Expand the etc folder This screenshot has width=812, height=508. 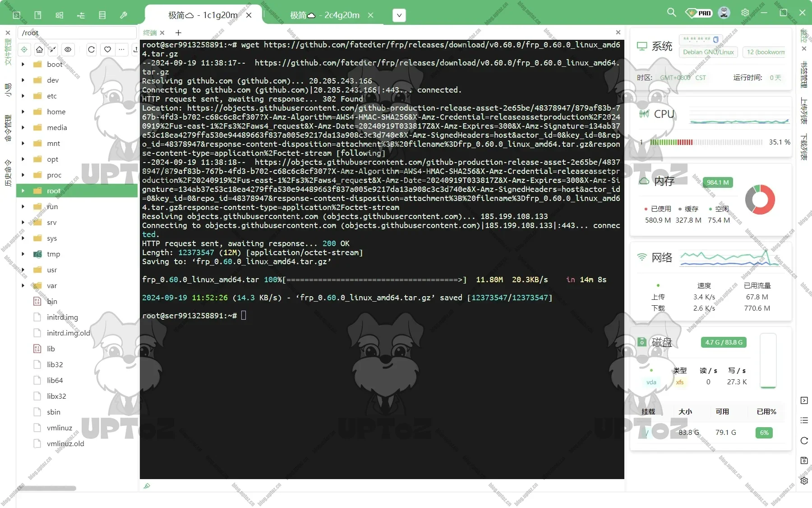pyautogui.click(x=23, y=96)
